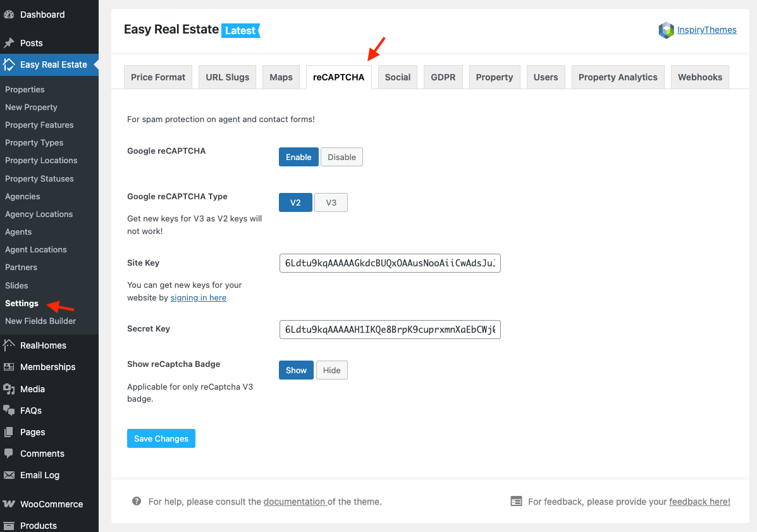The width and height of the screenshot is (757, 532).
Task: Click the 'feedback here!' link
Action: click(x=699, y=502)
